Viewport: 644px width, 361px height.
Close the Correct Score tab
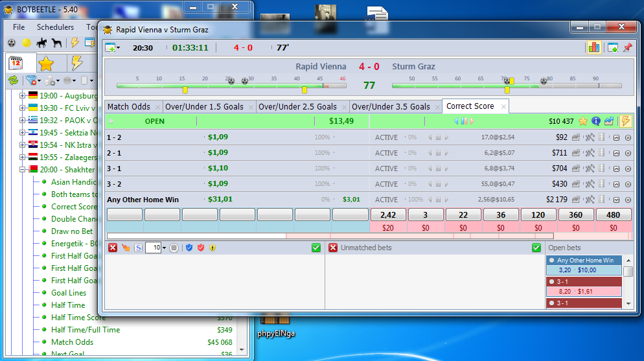tap(503, 107)
